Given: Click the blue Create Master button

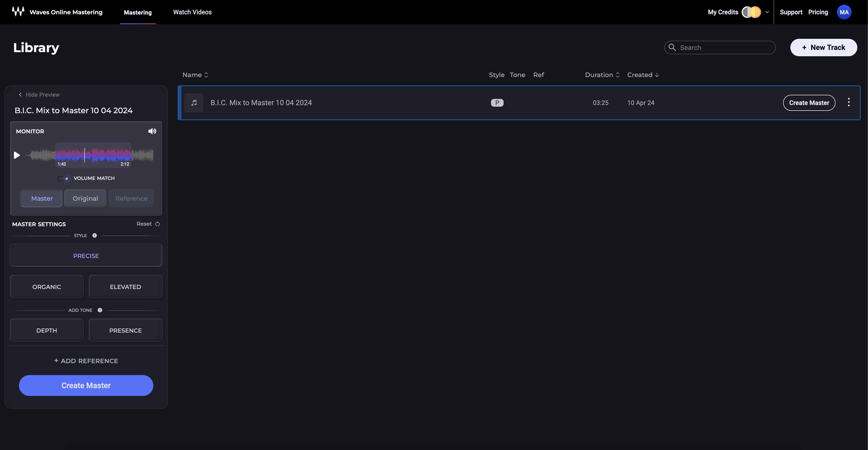Looking at the screenshot, I should tap(86, 385).
